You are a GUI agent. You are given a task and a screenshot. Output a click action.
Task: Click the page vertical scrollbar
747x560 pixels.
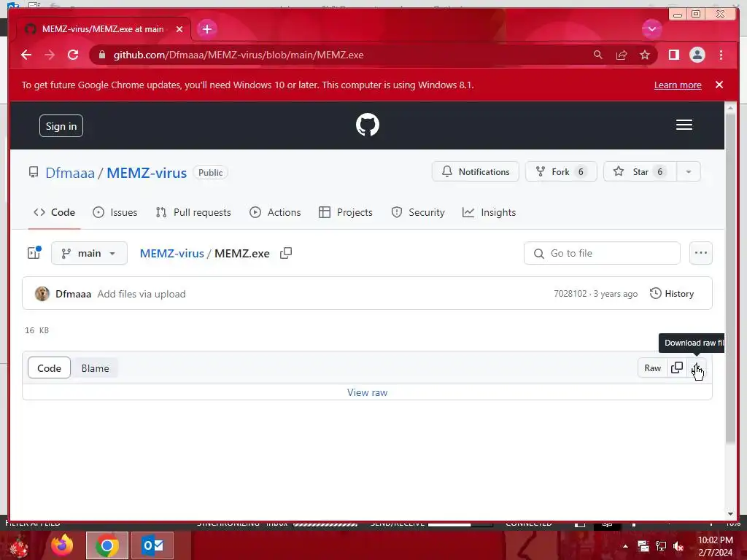pos(730,278)
